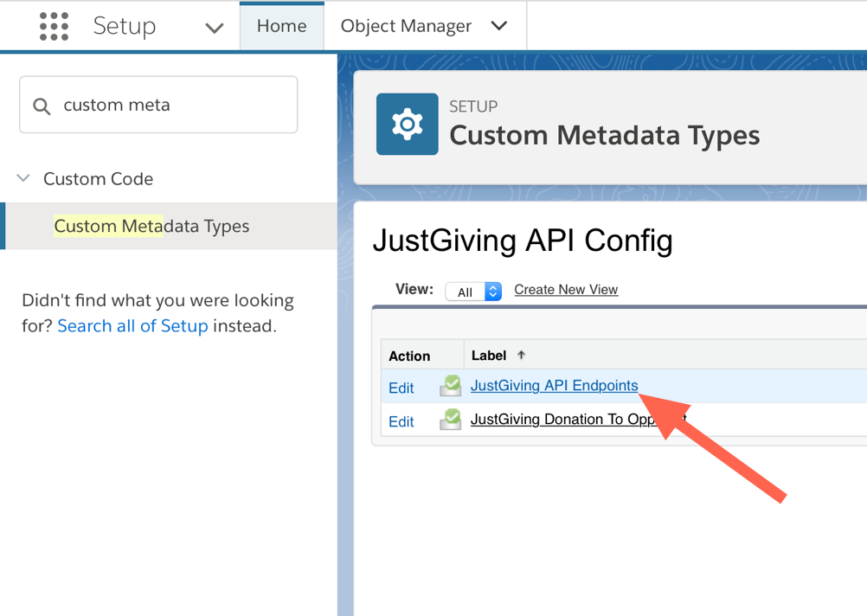Open the Object Manager tab
Screen dimensions: 867x616
point(406,26)
